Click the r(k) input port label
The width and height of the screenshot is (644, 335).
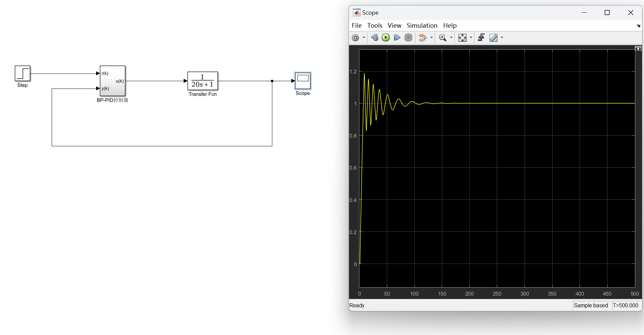click(x=105, y=73)
